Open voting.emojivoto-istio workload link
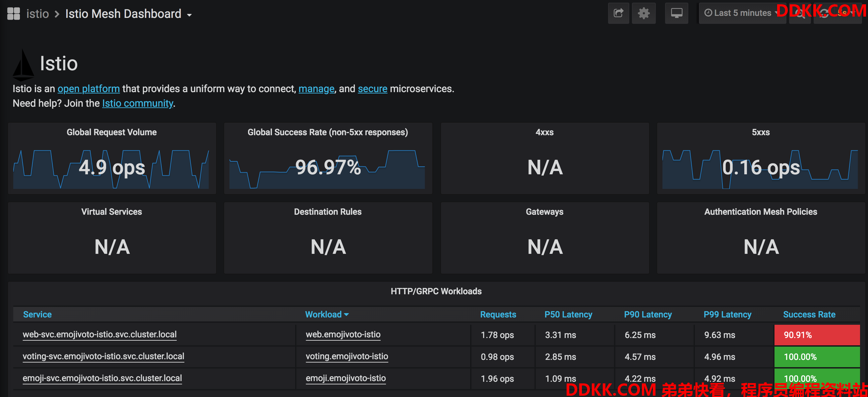Screen dimensions: 868x397 point(347,357)
